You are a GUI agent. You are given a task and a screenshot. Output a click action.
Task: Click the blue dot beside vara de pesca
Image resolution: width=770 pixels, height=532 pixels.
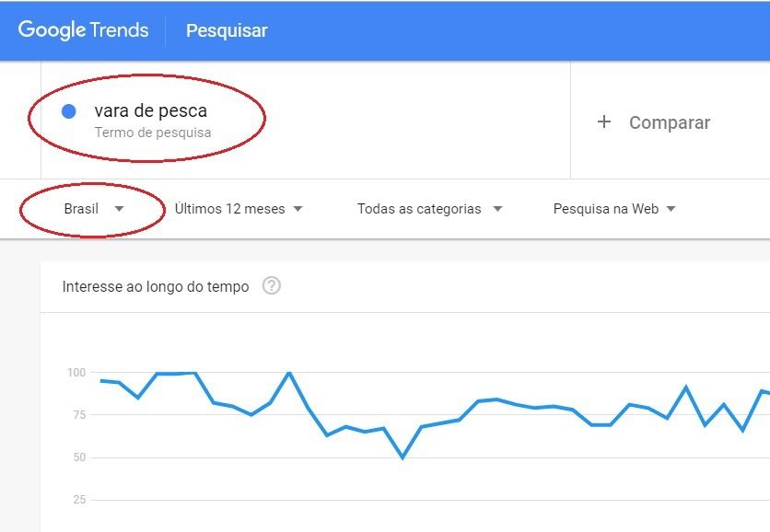[69, 111]
